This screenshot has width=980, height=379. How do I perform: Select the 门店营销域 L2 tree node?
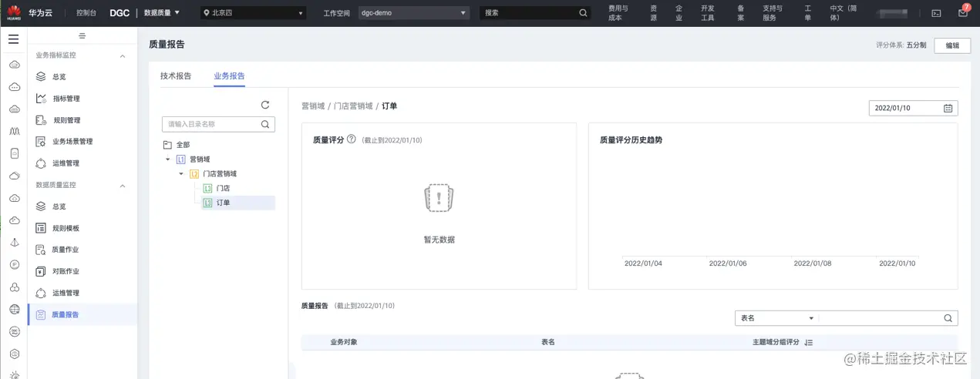pyautogui.click(x=213, y=174)
